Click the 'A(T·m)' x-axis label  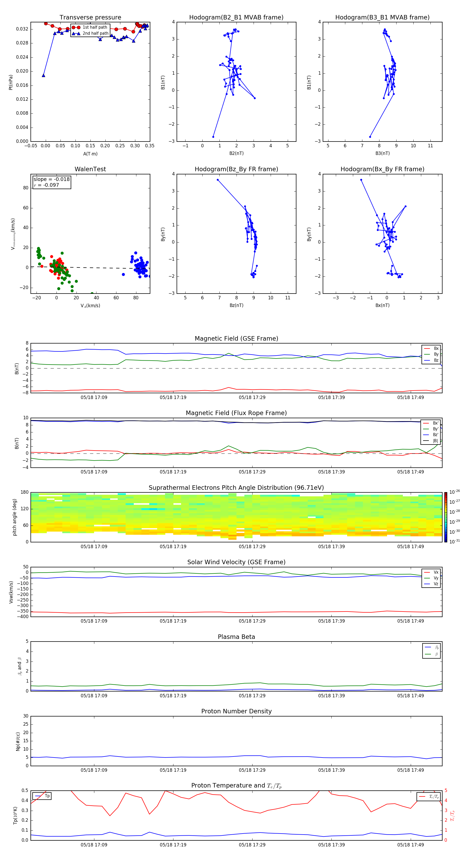[90, 154]
